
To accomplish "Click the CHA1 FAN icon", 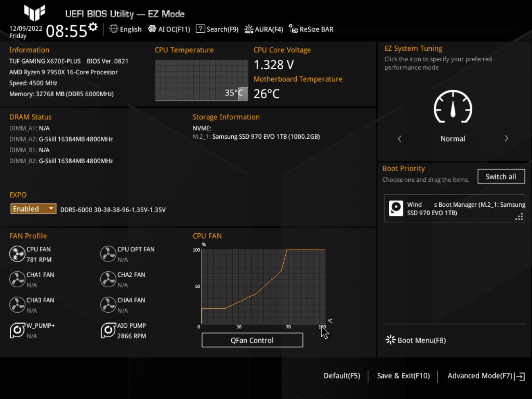I will tap(17, 279).
